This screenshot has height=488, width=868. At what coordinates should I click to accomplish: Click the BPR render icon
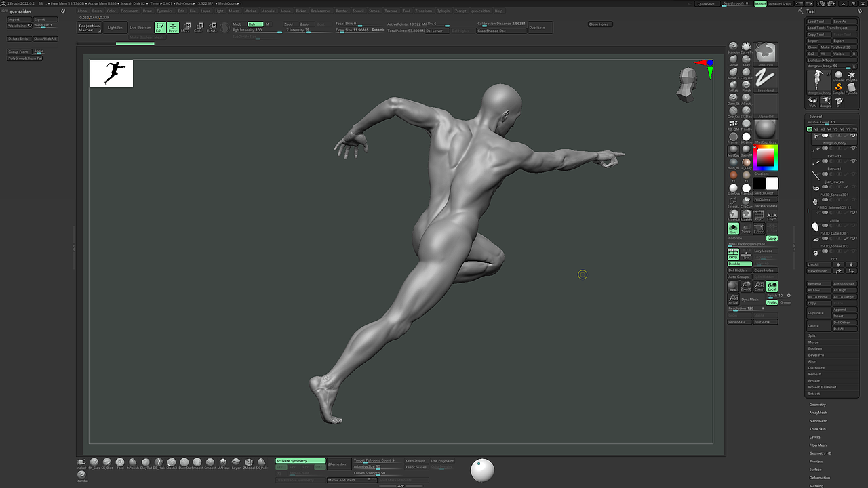coord(733,287)
